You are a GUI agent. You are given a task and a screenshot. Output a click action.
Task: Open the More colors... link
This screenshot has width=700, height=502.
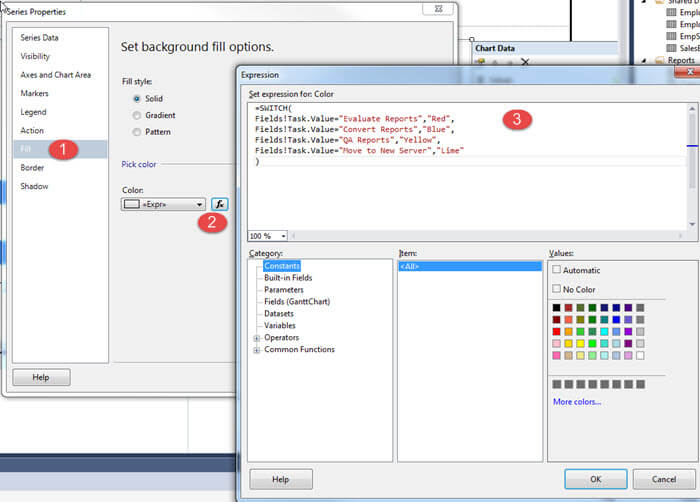(577, 402)
